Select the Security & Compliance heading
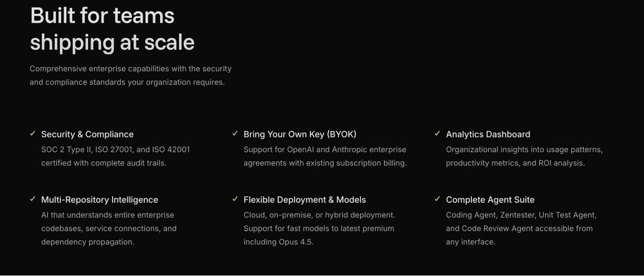 pyautogui.click(x=87, y=134)
